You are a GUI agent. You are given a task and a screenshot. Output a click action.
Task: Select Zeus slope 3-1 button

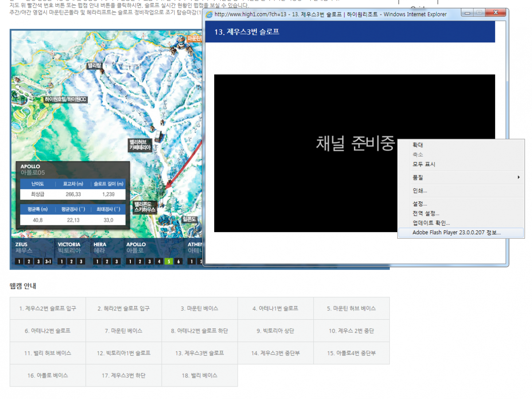point(48,261)
